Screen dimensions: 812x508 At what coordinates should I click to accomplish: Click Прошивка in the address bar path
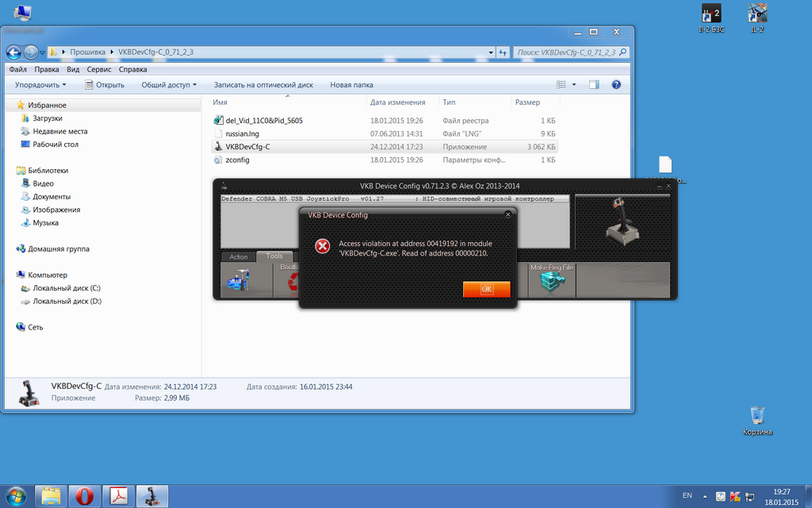tap(87, 52)
